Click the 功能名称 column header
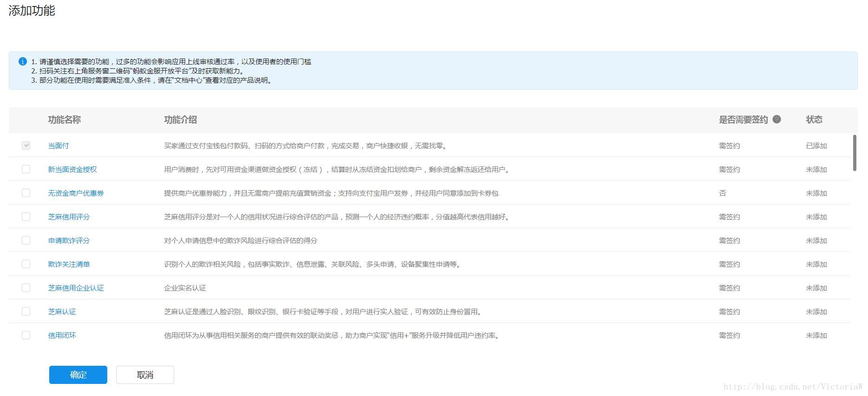 click(x=64, y=119)
